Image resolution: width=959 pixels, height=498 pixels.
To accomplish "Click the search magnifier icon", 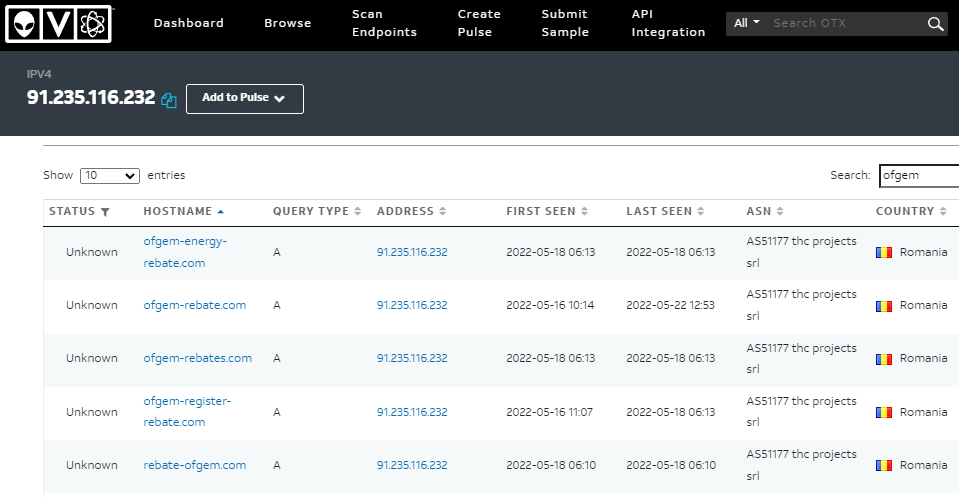I will click(935, 24).
